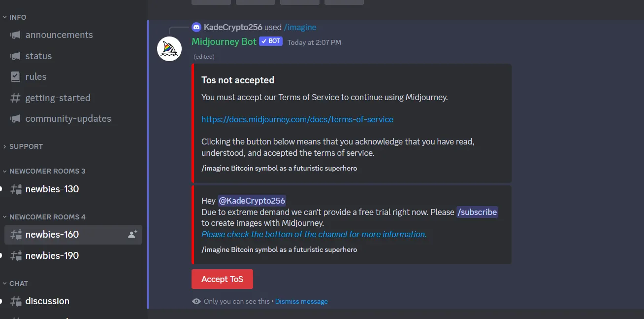Screen dimensions: 644x319
Task: Click the rules checkbox icon
Action: 16,77
